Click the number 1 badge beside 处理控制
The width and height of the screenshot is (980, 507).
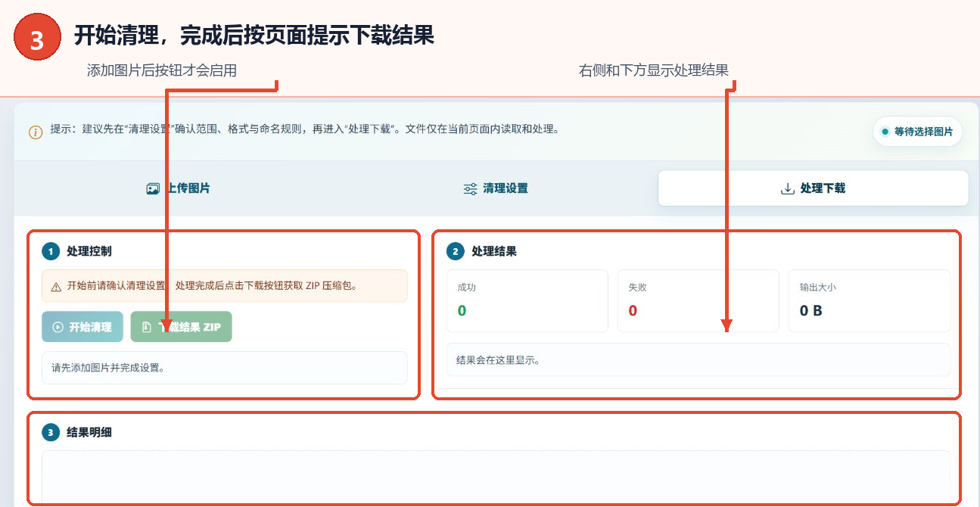click(51, 251)
